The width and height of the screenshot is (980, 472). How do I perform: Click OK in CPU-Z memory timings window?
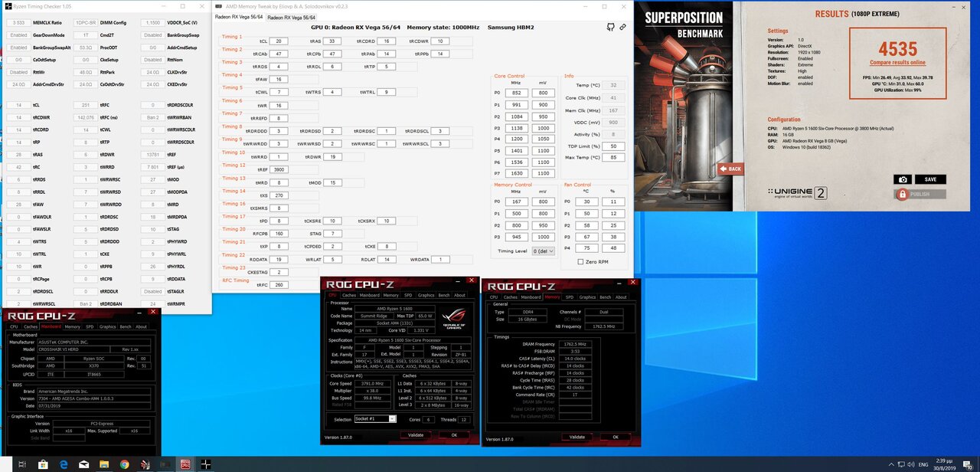616,437
